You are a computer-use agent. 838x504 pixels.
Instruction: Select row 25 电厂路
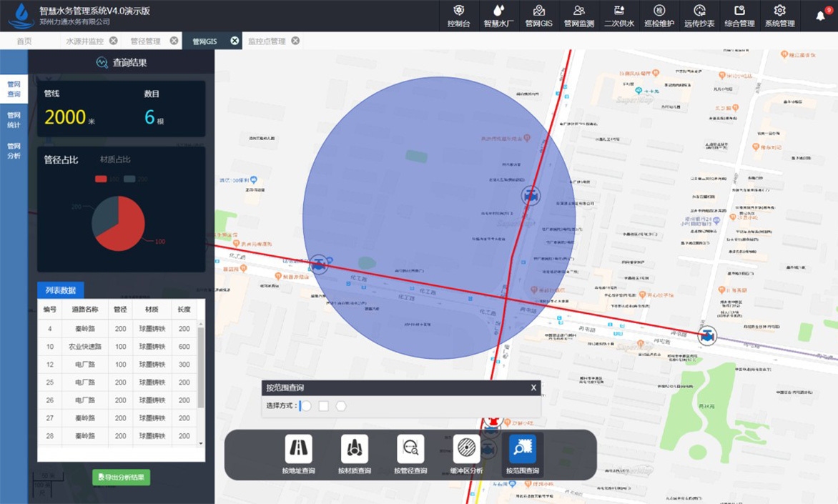pyautogui.click(x=117, y=382)
